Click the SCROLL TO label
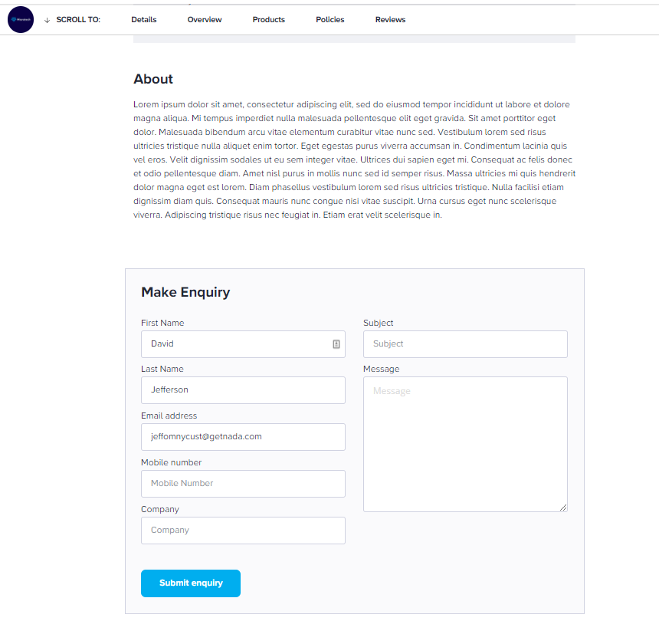 (78, 20)
